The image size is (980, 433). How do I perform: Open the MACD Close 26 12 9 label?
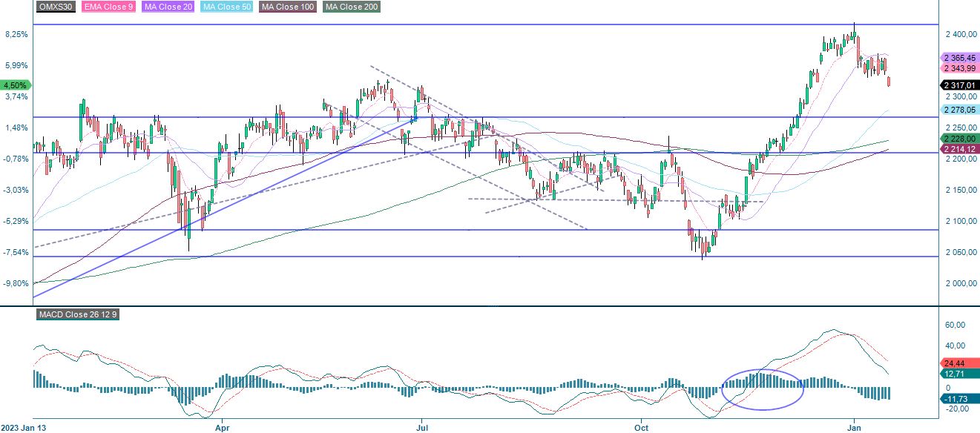tap(79, 314)
